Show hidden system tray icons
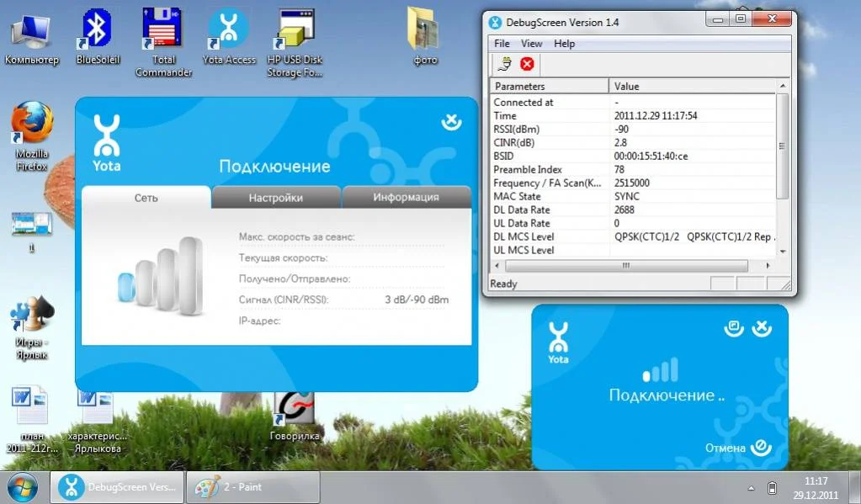 click(752, 487)
